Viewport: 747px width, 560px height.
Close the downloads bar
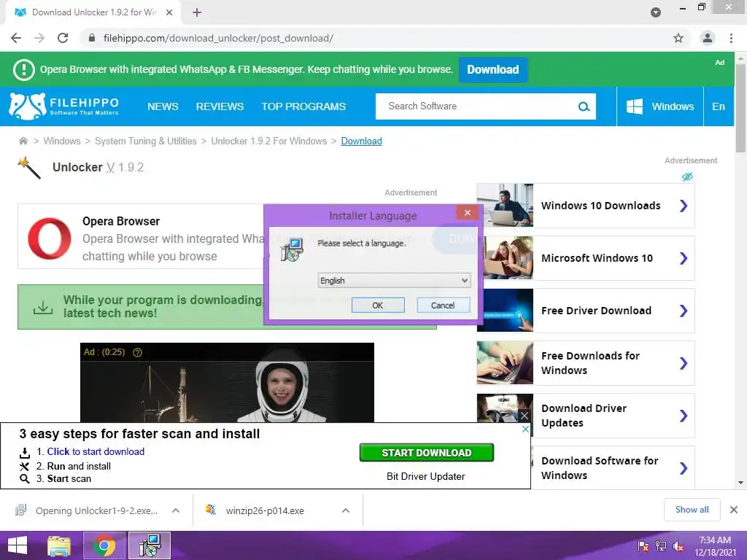[x=734, y=510]
